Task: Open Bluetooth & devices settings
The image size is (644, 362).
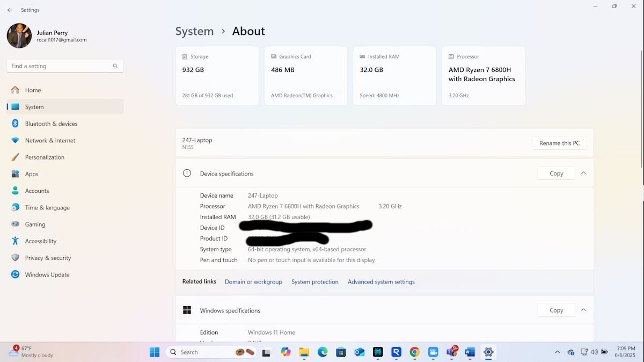Action: tap(65, 124)
